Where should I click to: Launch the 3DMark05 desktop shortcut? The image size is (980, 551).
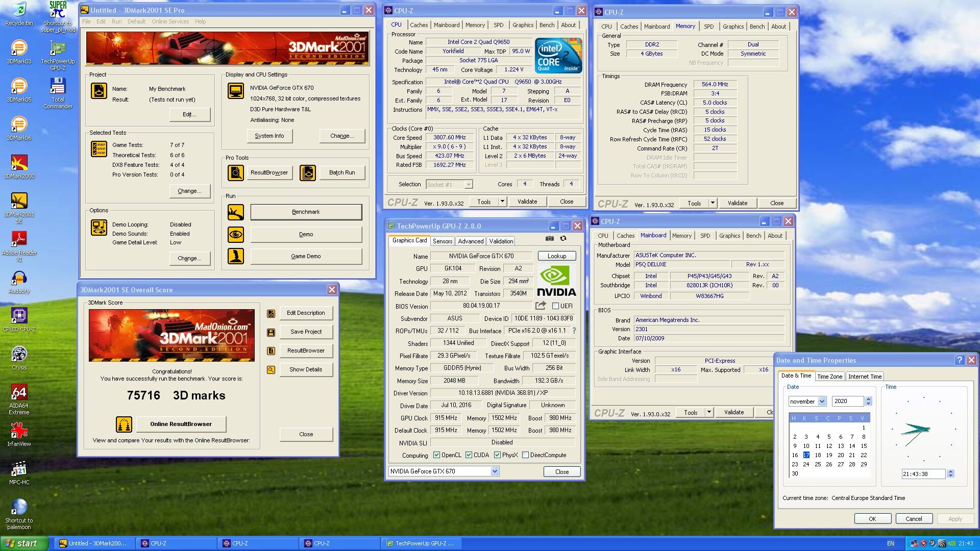tap(19, 90)
